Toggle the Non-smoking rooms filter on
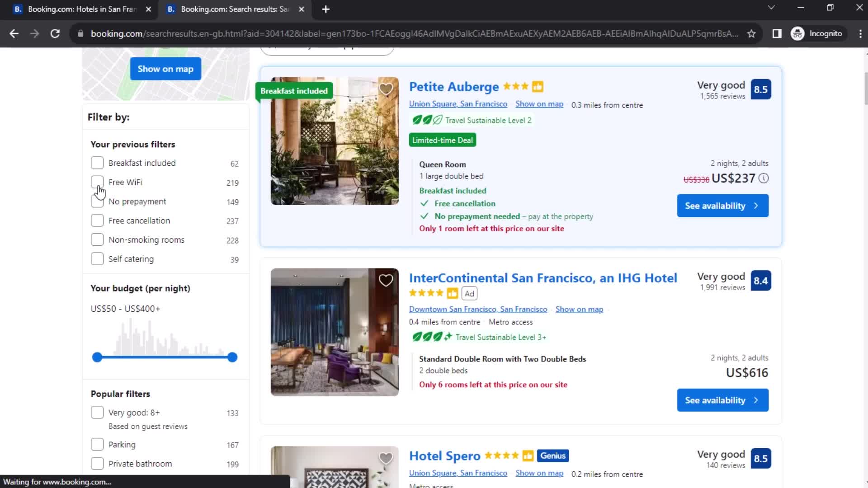Viewport: 868px width, 488px height. 97,239
